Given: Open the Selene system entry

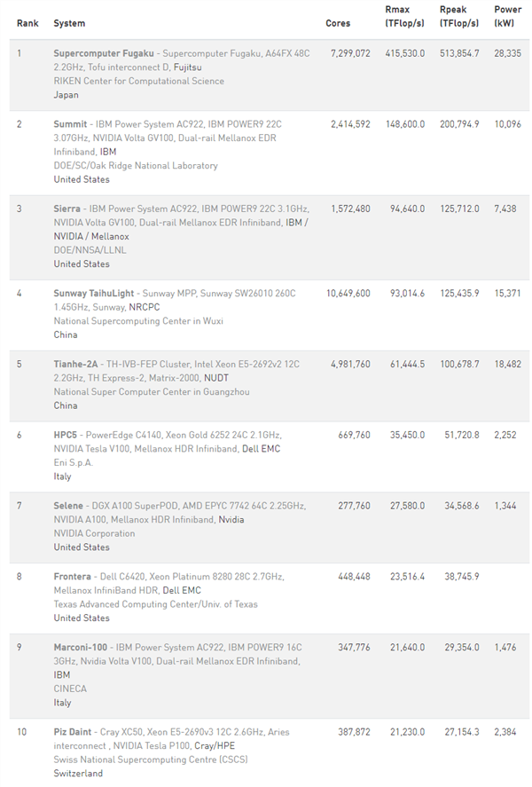Looking at the screenshot, I should (69, 506).
